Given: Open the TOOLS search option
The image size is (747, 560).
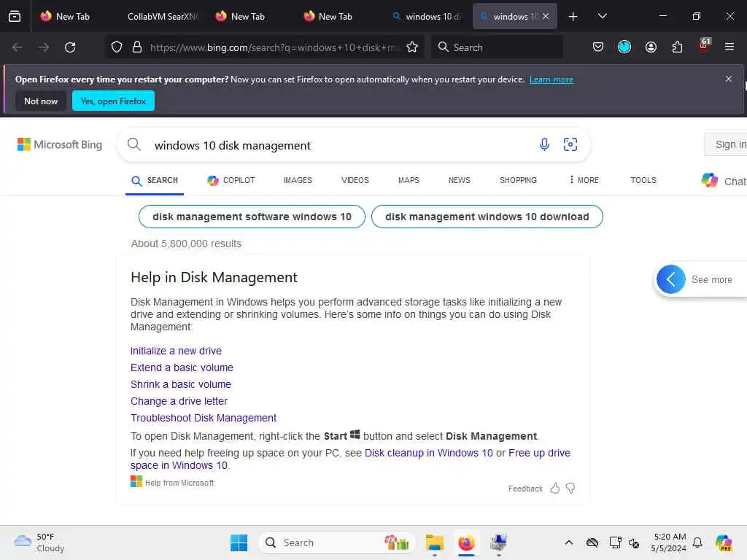Looking at the screenshot, I should click(x=643, y=180).
